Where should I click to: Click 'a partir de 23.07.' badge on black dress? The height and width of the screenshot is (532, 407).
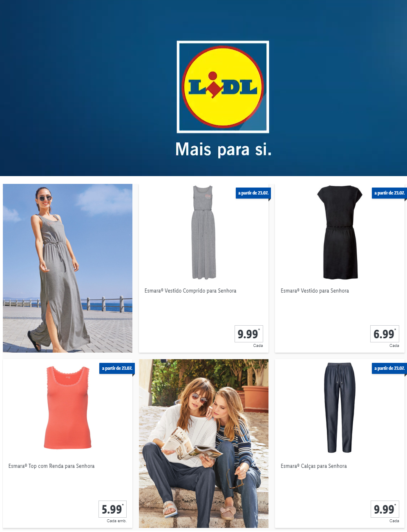(x=389, y=193)
